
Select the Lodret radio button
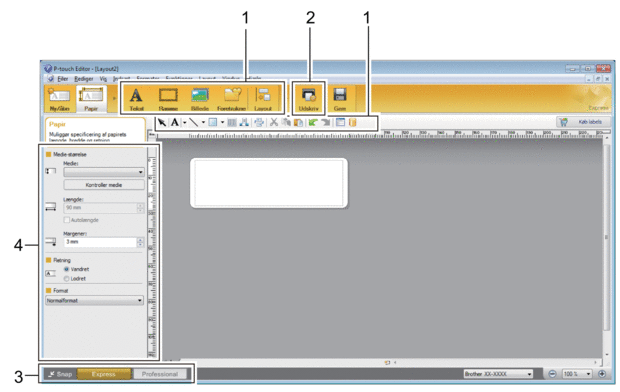click(x=66, y=278)
